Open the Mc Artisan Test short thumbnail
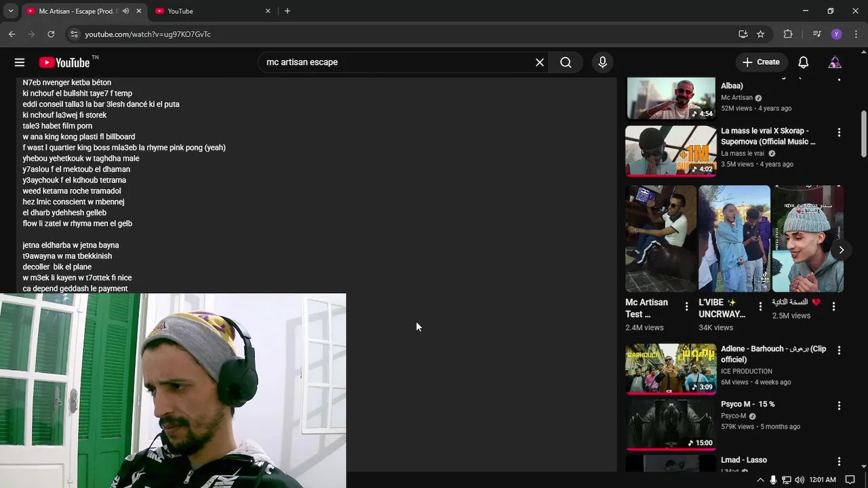Image resolution: width=868 pixels, height=488 pixels. pos(660,239)
